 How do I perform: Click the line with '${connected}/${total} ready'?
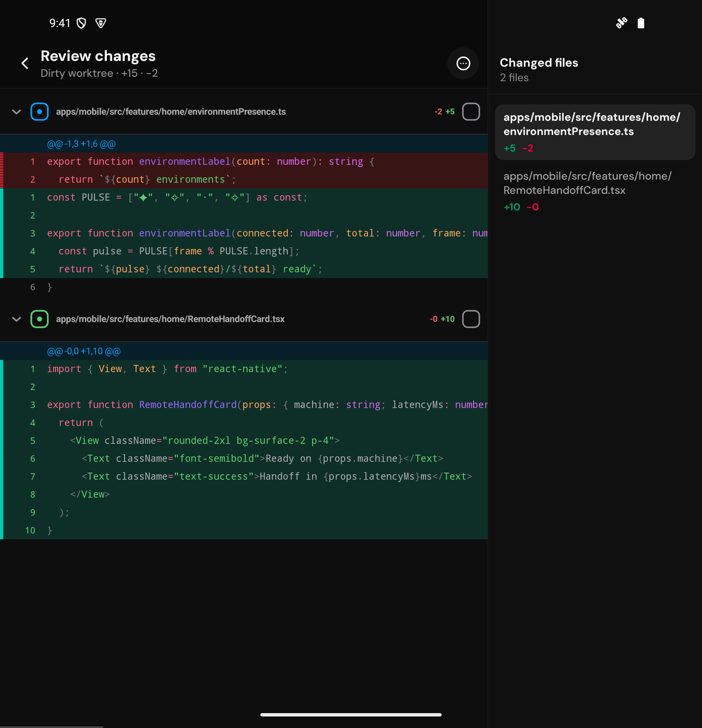[x=244, y=269]
